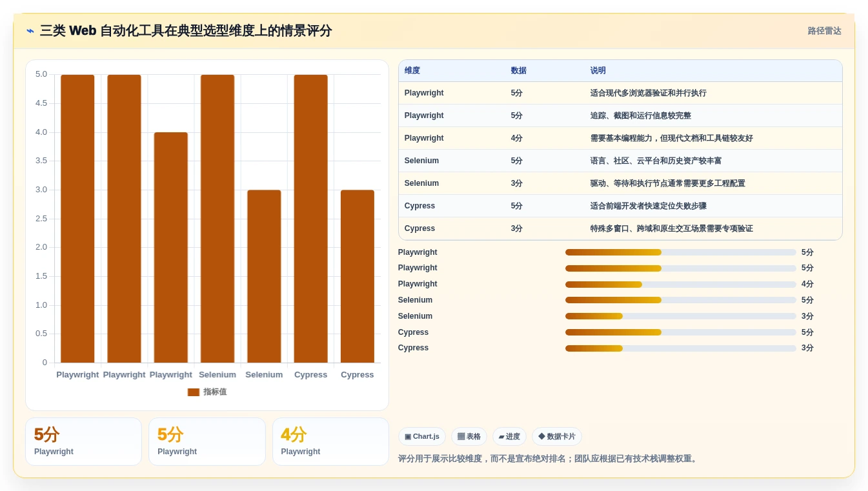868x491 pixels.
Task: Click the Selenium 5分 progress bar
Action: [x=681, y=300]
